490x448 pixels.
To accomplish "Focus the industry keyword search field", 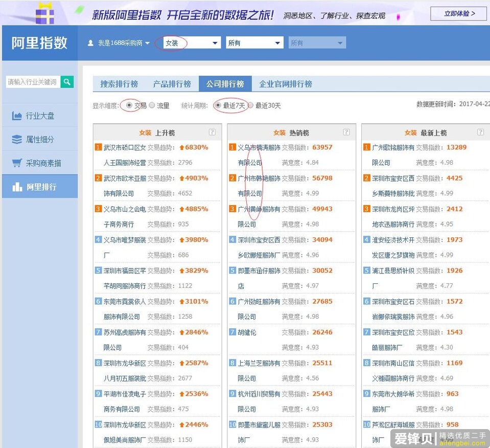I will tap(33, 82).
